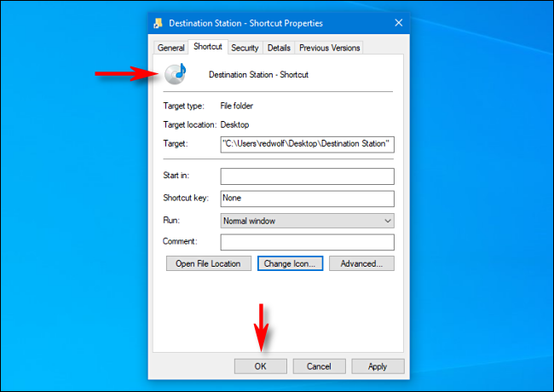
Task: Focus the Start in field
Action: (x=308, y=176)
